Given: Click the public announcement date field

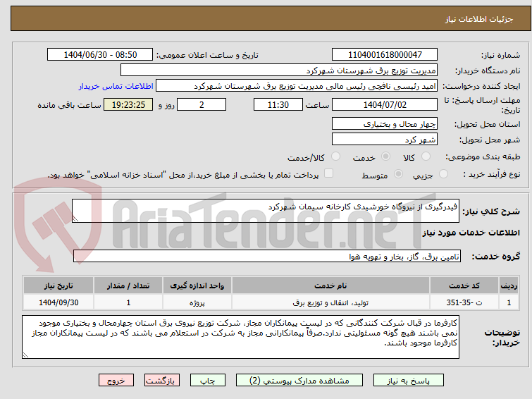Looking at the screenshot, I should tap(100, 55).
